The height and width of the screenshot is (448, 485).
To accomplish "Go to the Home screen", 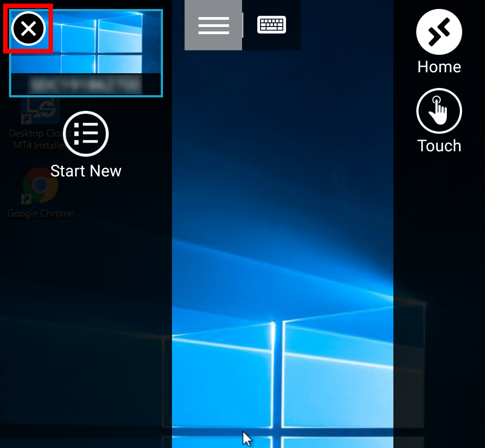I will point(439,32).
